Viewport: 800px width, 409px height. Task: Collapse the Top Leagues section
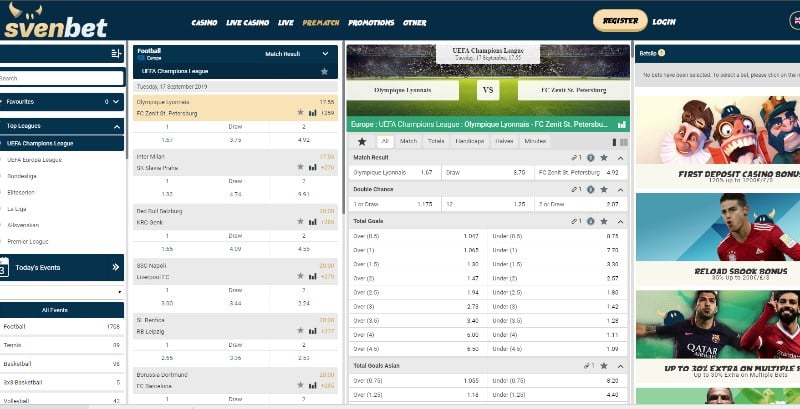pos(117,126)
